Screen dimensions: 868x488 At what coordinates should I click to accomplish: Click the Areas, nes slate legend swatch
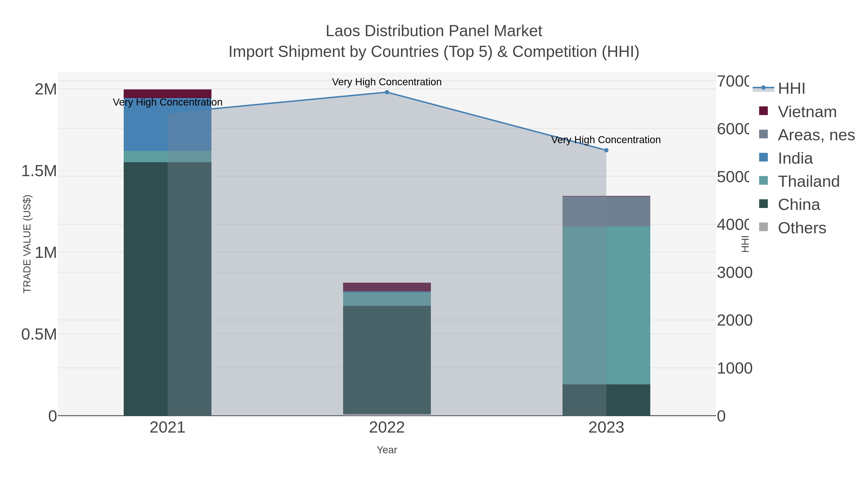coord(764,134)
